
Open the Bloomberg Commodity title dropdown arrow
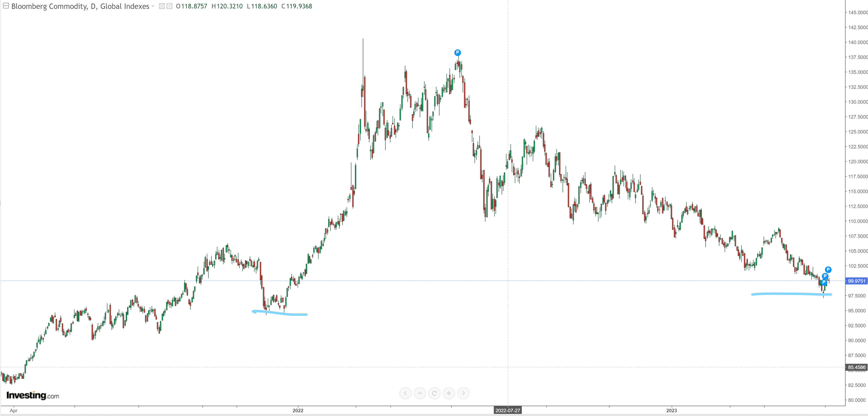click(x=153, y=6)
